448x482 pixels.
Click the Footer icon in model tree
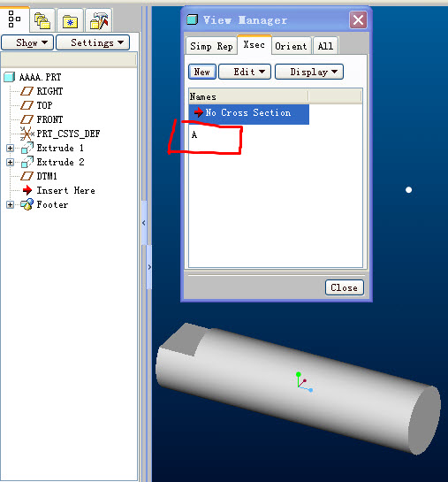tap(27, 204)
